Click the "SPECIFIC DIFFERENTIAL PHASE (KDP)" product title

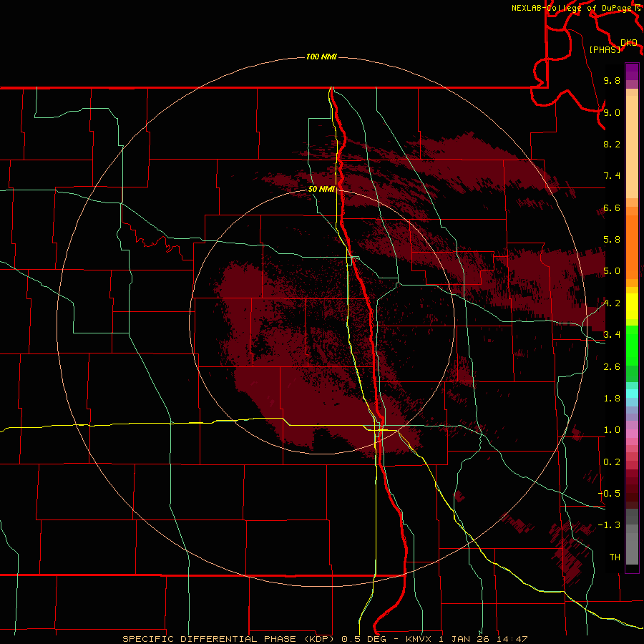coord(230,639)
